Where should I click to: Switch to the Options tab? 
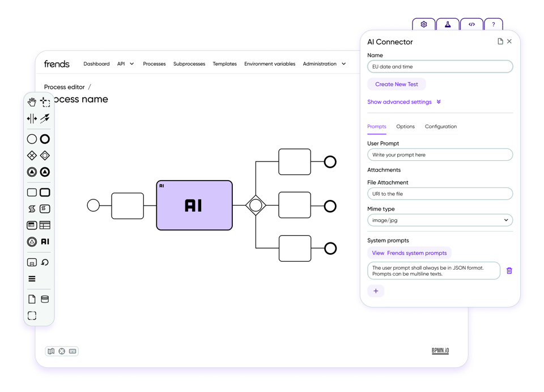(x=405, y=126)
